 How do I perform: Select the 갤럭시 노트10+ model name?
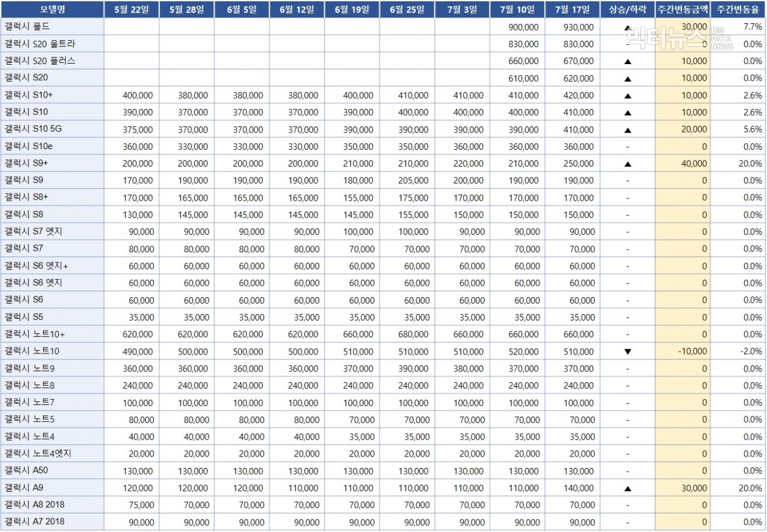point(34,334)
